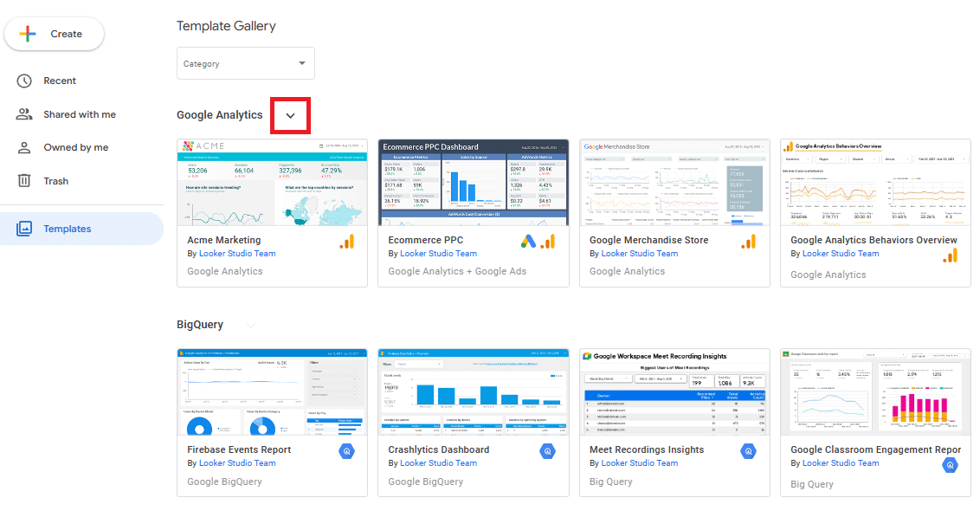Click Looker Studio Team link under Ecommerce PPC
This screenshot has width=980, height=530.
[439, 254]
